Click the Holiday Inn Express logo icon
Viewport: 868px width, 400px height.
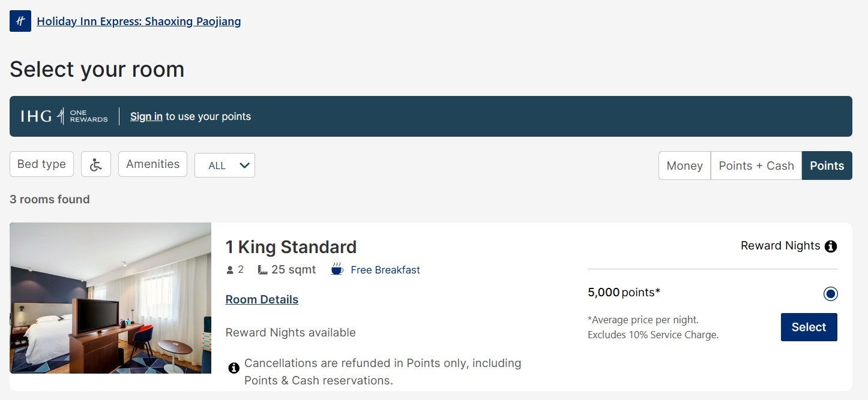pos(20,21)
